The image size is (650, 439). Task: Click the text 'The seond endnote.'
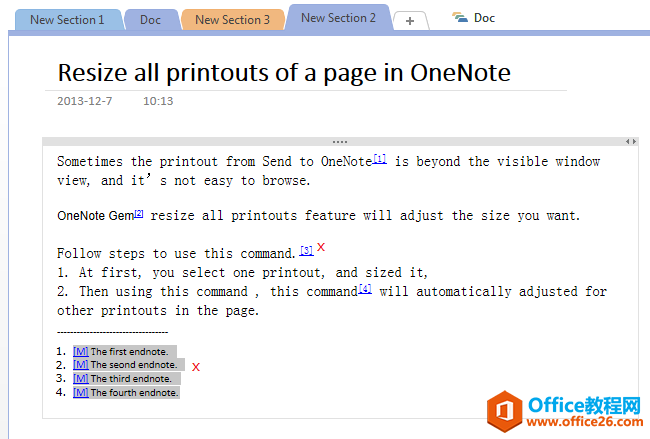(x=133, y=365)
